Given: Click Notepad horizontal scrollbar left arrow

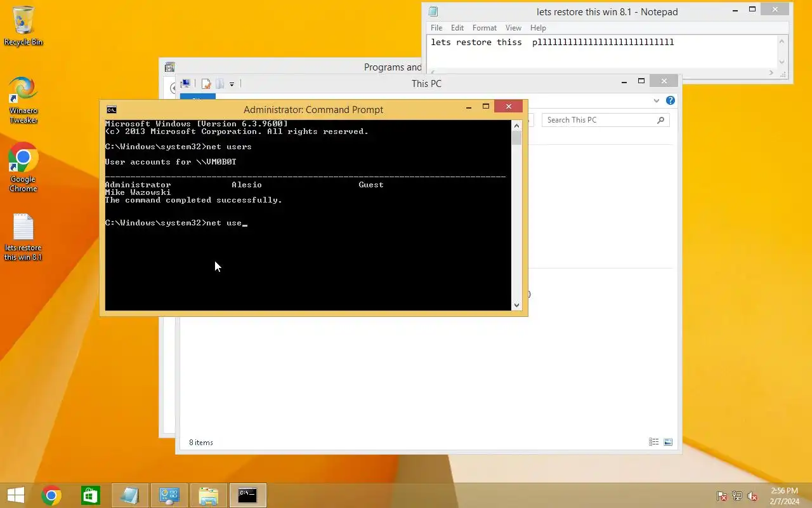Looking at the screenshot, I should 433,72.
